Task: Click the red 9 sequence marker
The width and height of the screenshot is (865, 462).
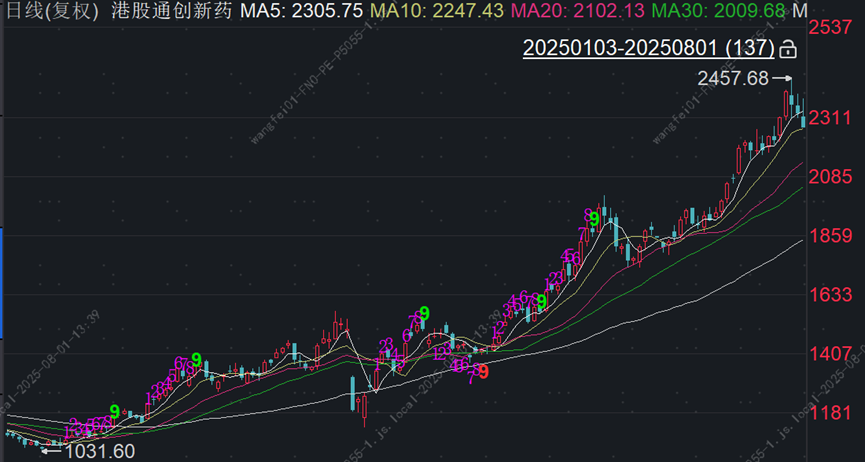Action: [x=484, y=373]
